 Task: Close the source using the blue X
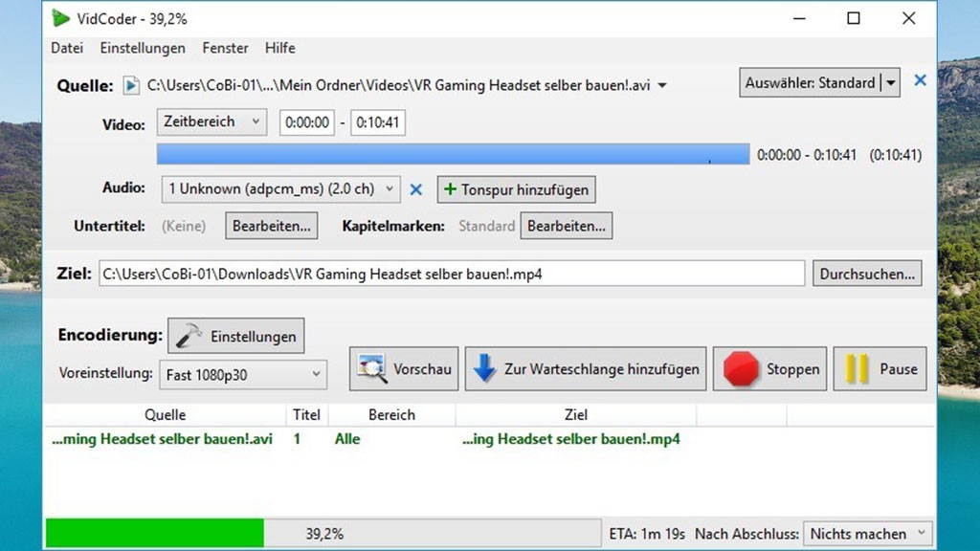click(x=920, y=80)
